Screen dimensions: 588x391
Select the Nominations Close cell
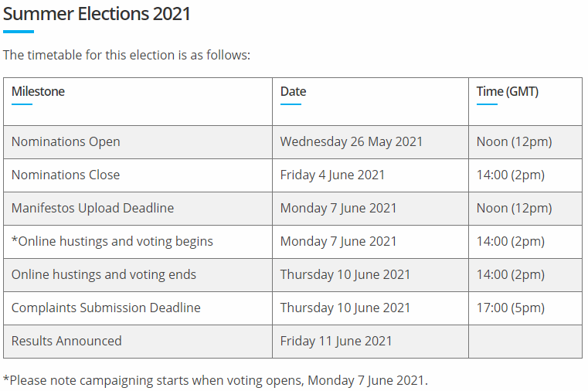(66, 175)
